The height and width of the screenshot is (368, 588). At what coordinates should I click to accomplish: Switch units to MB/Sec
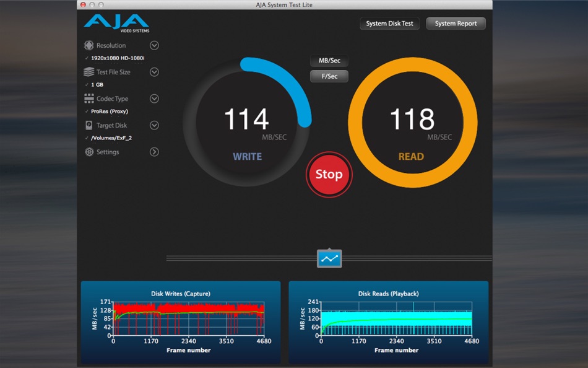[329, 61]
